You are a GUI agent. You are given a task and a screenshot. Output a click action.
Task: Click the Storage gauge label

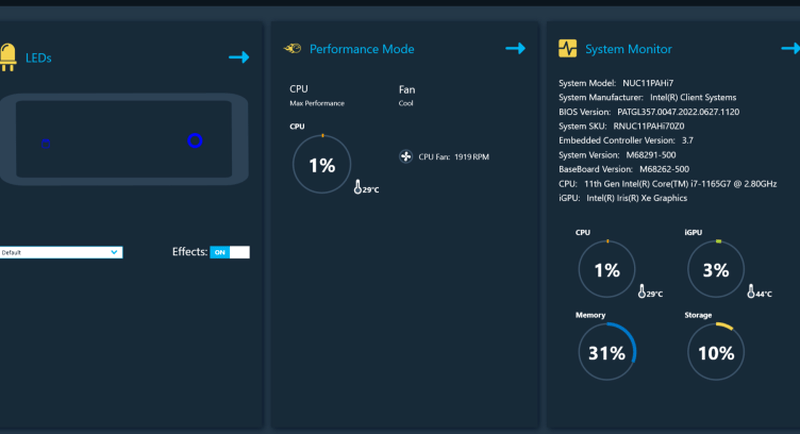point(698,315)
